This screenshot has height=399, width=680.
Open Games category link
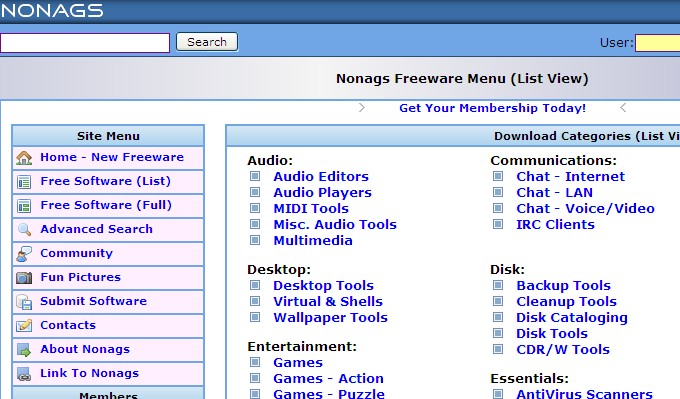coord(298,363)
